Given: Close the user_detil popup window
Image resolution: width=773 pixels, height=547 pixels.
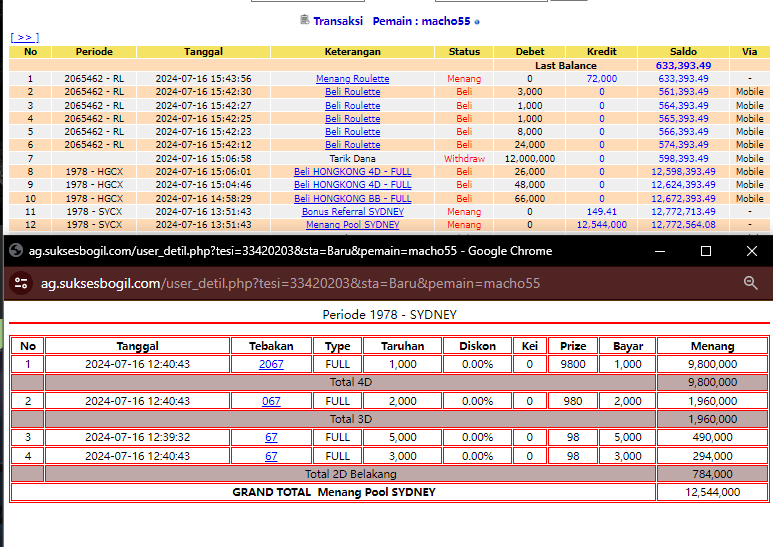Looking at the screenshot, I should click(752, 251).
